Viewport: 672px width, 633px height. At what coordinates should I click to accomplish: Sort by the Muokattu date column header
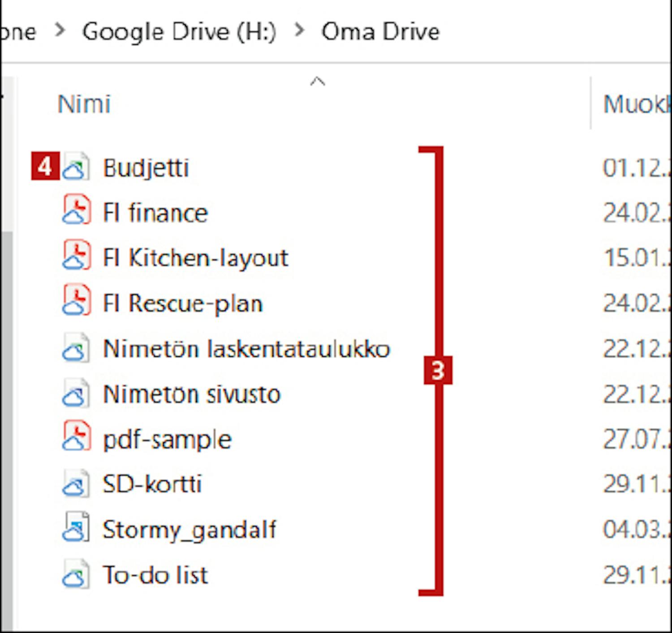point(635,104)
